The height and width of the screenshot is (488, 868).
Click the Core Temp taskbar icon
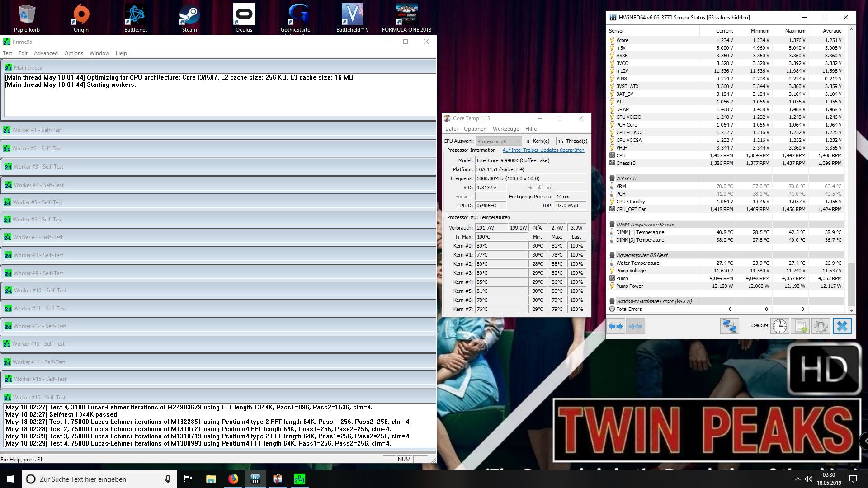(x=277, y=479)
